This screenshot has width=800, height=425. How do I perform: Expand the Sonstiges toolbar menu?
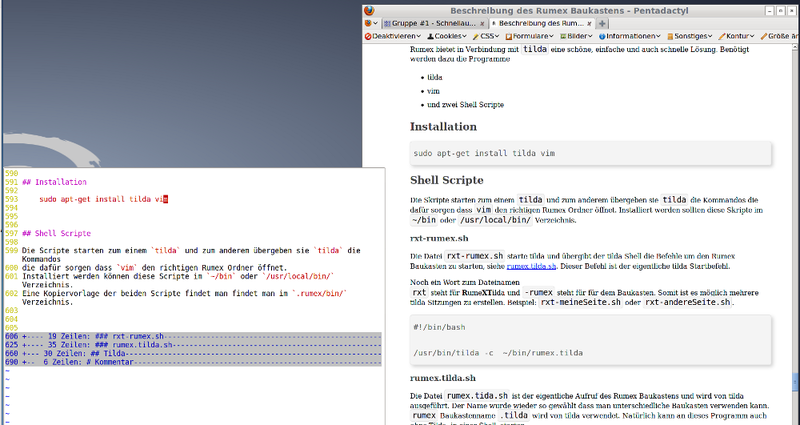689,36
